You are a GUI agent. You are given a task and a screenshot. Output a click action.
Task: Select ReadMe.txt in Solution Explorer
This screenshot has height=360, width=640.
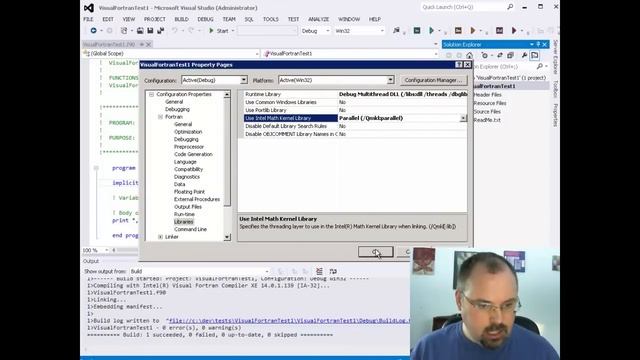click(487, 120)
